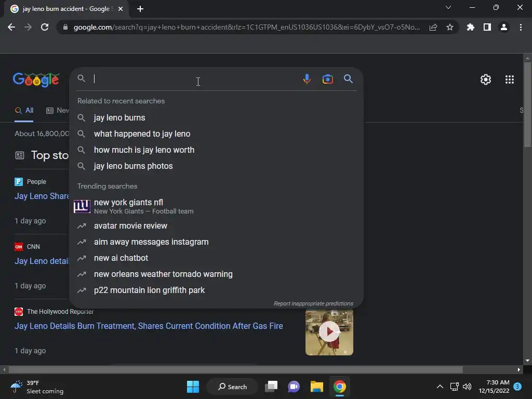This screenshot has height=399, width=532.
Task: Open the volume speaker icon
Action: tap(467, 387)
